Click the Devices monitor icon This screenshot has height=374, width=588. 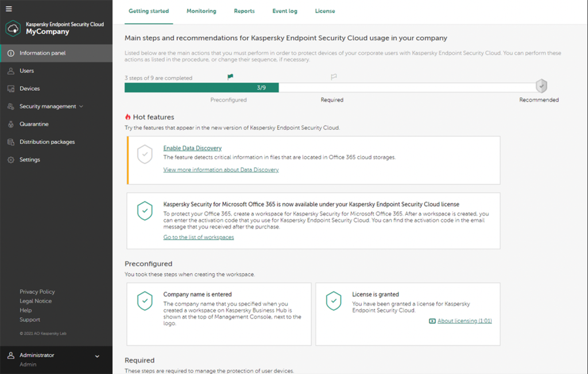[11, 89]
